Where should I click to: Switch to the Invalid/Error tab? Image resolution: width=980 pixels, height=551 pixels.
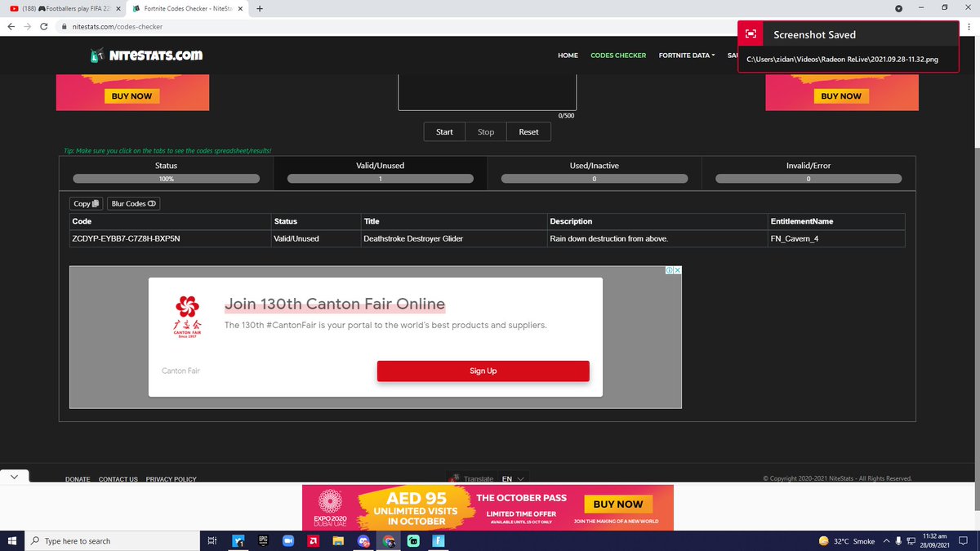[808, 172]
